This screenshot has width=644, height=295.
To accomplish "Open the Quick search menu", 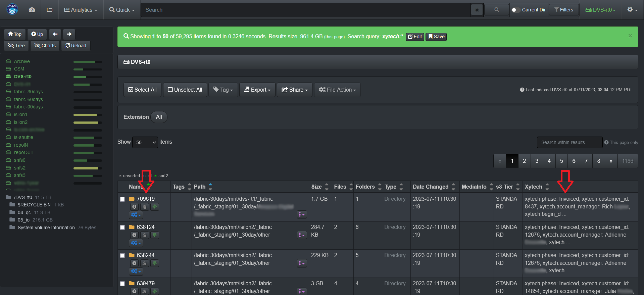I will [122, 10].
